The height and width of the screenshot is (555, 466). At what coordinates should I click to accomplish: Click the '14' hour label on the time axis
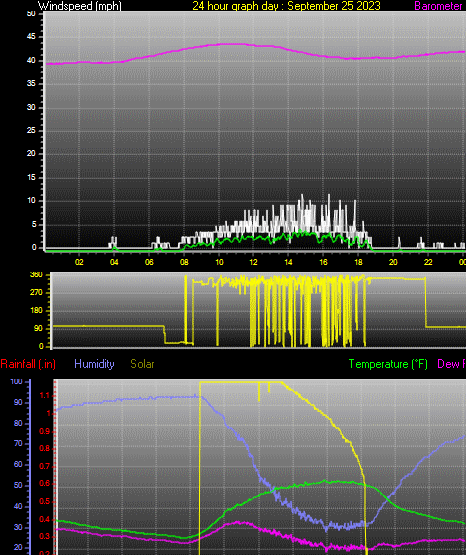288,262
